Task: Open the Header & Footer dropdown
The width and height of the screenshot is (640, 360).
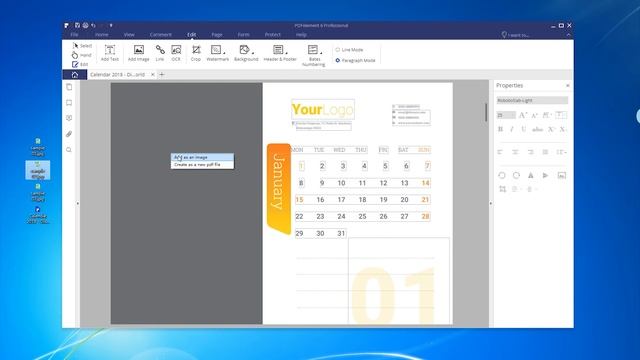Action: [x=280, y=53]
